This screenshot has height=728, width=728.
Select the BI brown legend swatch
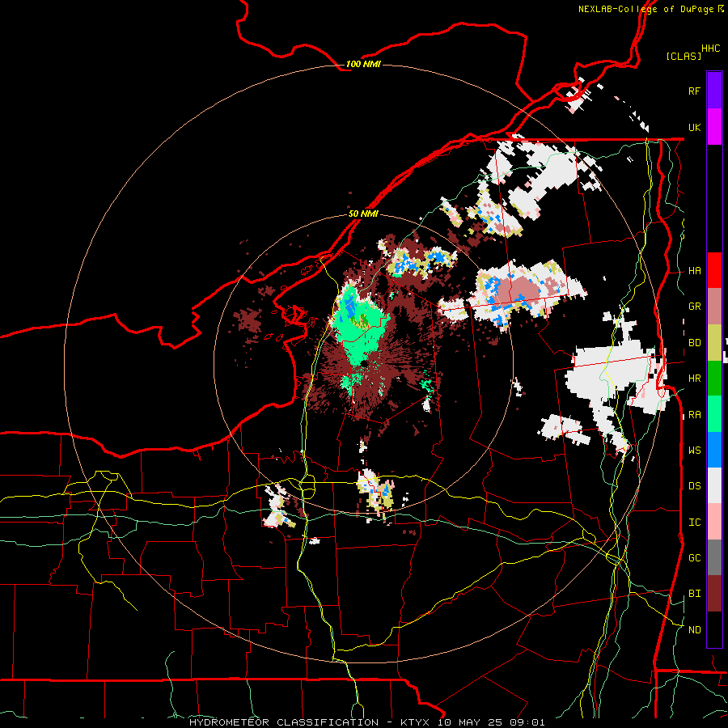click(x=714, y=594)
